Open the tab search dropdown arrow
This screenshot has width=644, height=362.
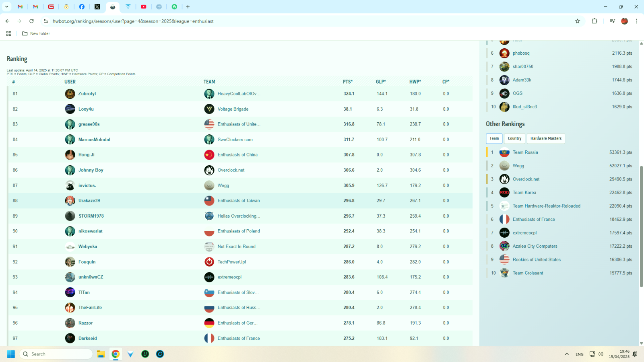tap(6, 6)
